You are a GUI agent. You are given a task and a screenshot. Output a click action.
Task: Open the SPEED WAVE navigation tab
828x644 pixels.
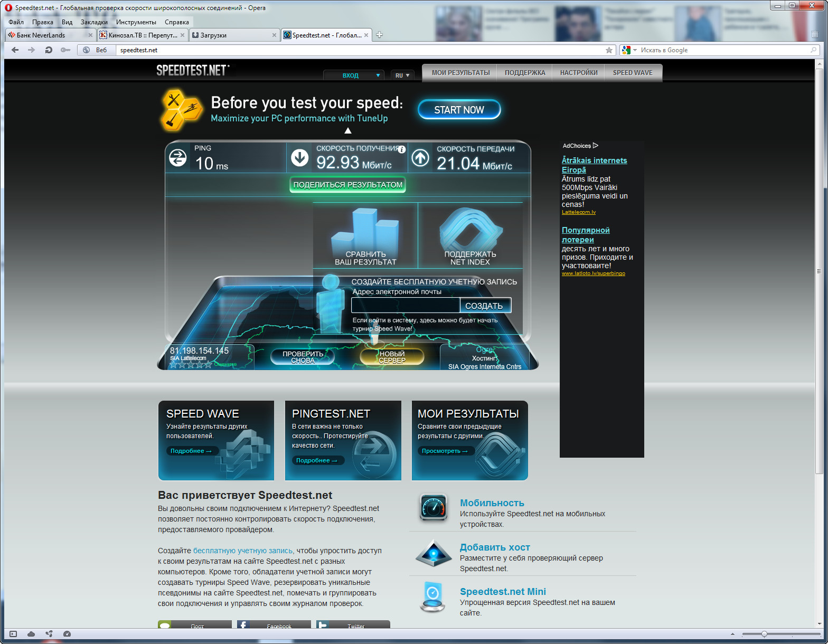coord(633,73)
